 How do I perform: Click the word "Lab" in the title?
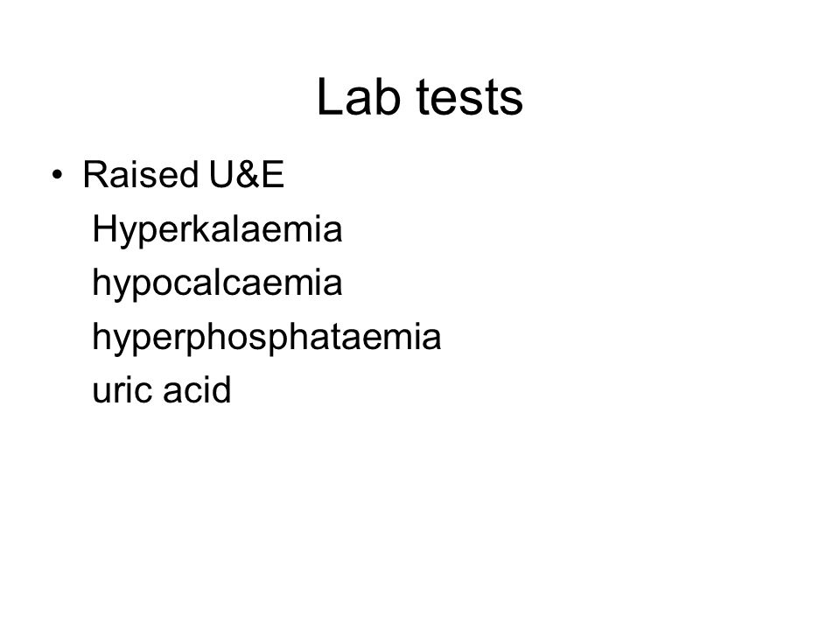[x=359, y=97]
